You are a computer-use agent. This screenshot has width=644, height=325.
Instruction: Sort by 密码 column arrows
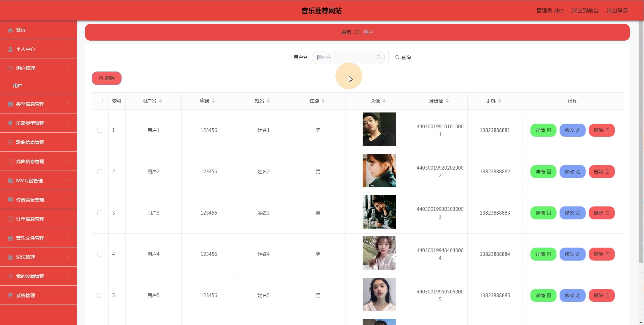[214, 101]
